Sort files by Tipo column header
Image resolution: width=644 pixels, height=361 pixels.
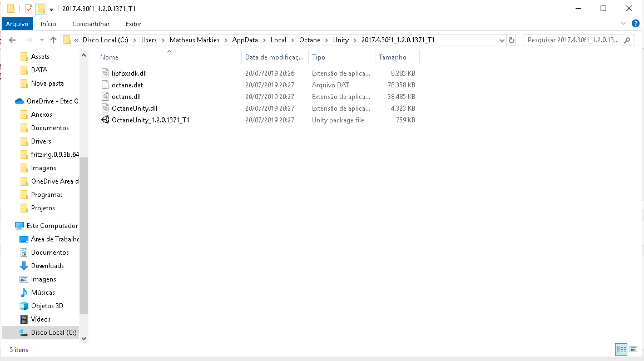point(341,57)
